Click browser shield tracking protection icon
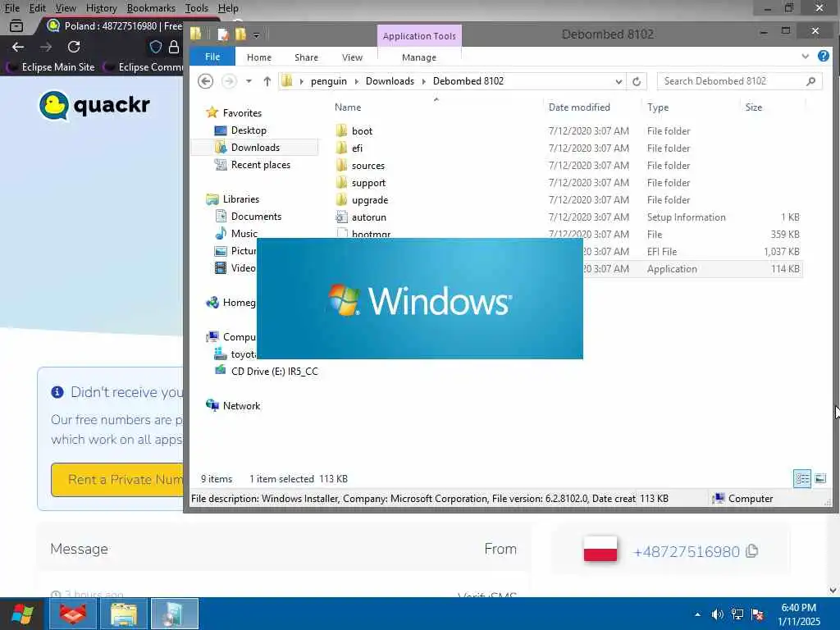The width and height of the screenshot is (840, 630). [x=155, y=47]
